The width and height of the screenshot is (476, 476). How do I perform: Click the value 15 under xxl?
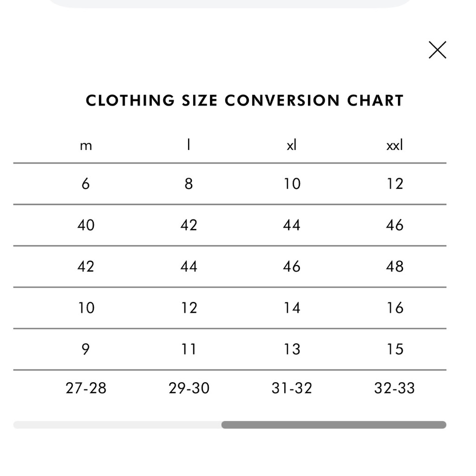click(395, 349)
